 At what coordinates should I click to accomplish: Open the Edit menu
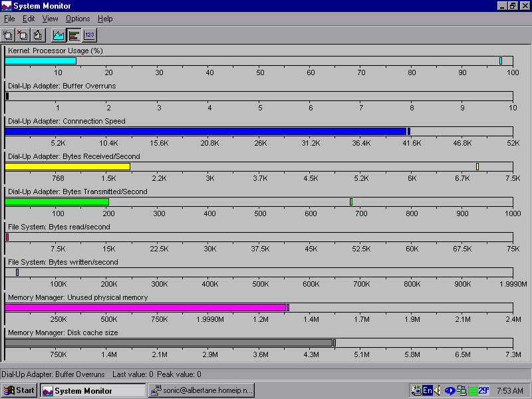(29, 19)
